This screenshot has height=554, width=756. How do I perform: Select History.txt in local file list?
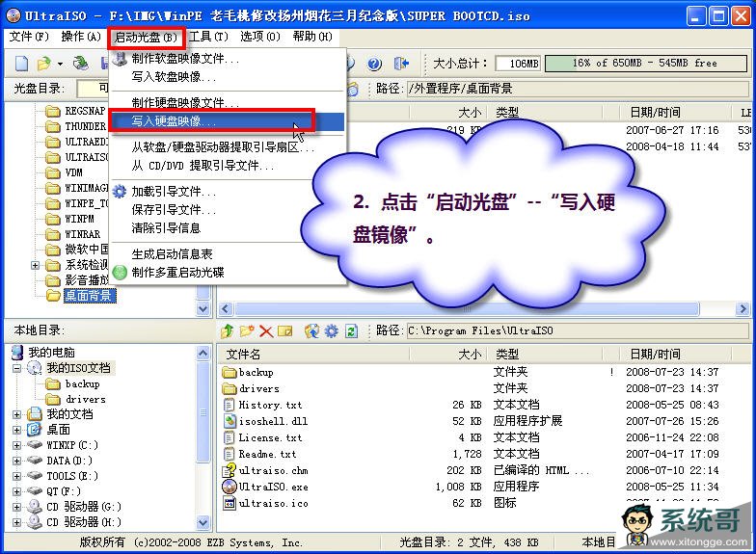(x=262, y=405)
